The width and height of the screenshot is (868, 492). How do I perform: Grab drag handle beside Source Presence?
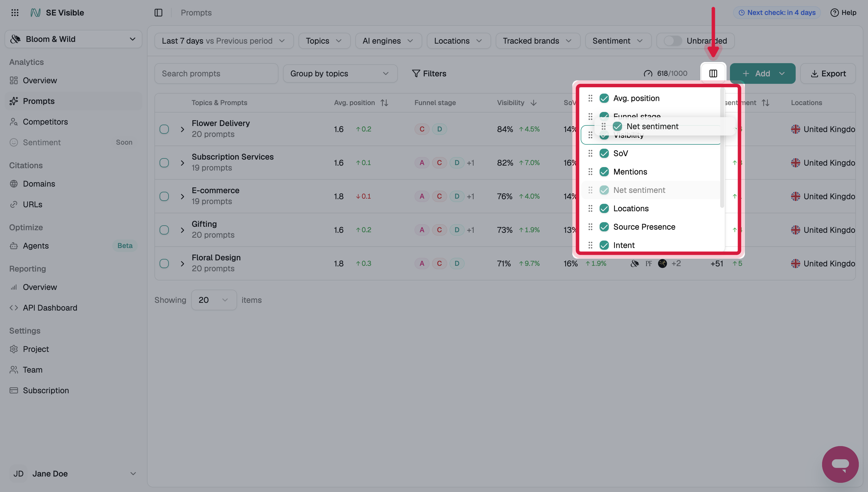(590, 227)
